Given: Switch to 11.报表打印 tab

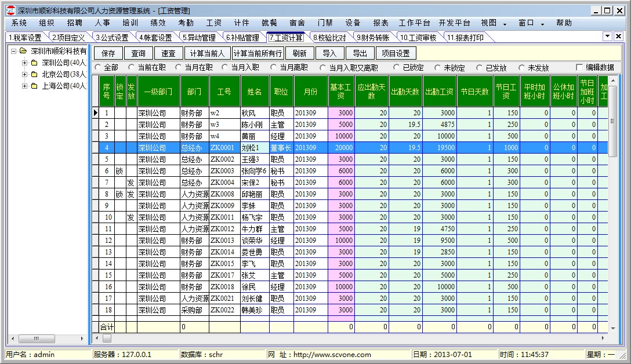Looking at the screenshot, I should click(465, 38).
